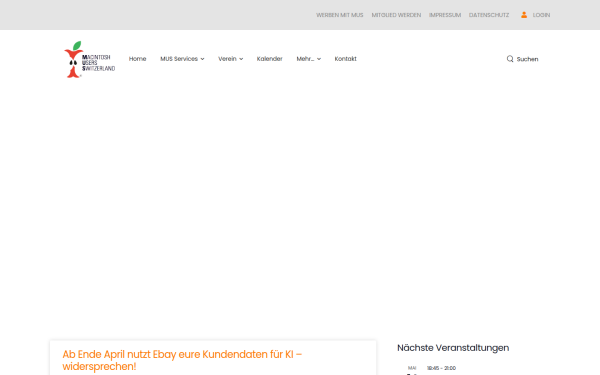
Task: Open the Werben mit MUS link
Action: (x=339, y=15)
